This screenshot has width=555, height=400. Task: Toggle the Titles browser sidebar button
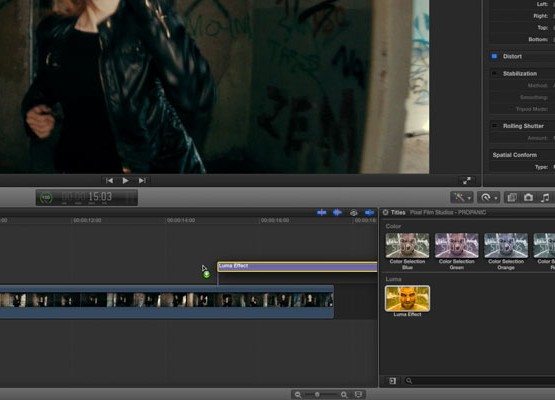tap(393, 381)
